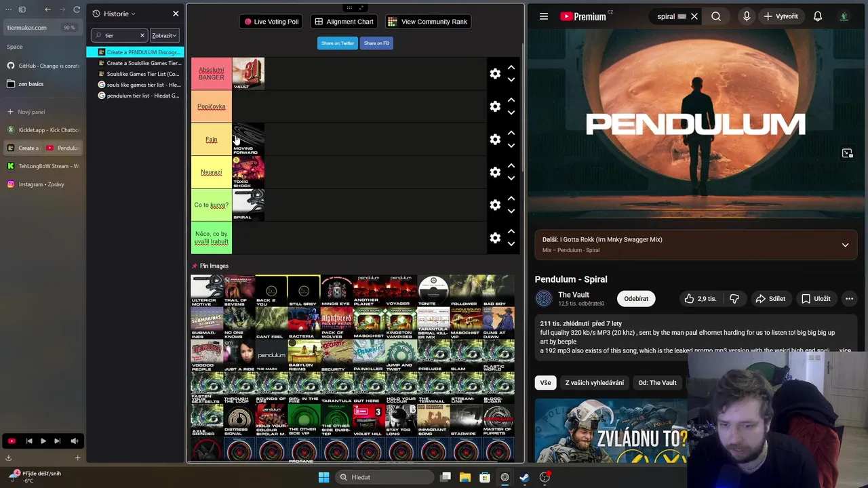Open a new panel with Nový panel
868x488 pixels.
(x=42, y=112)
